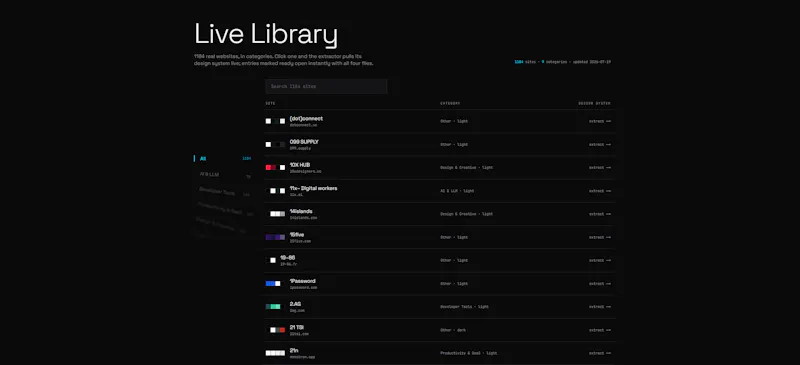The image size is (800, 365).
Task: Click the (dot)connect color palette
Action: [x=275, y=121]
